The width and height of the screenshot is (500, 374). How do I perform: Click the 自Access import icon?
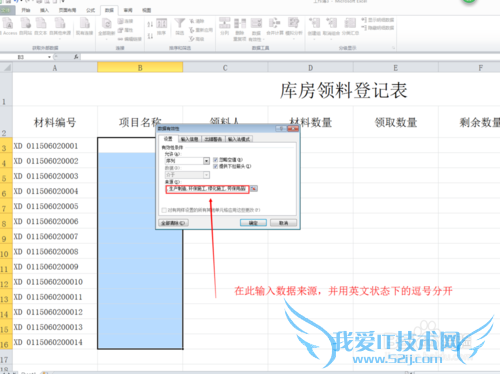[8, 27]
